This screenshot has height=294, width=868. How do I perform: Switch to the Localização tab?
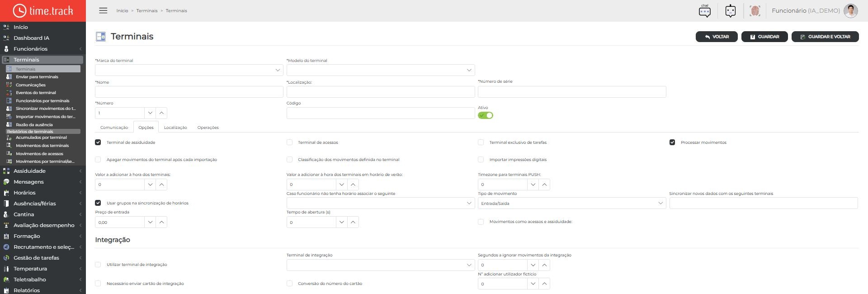click(x=175, y=128)
